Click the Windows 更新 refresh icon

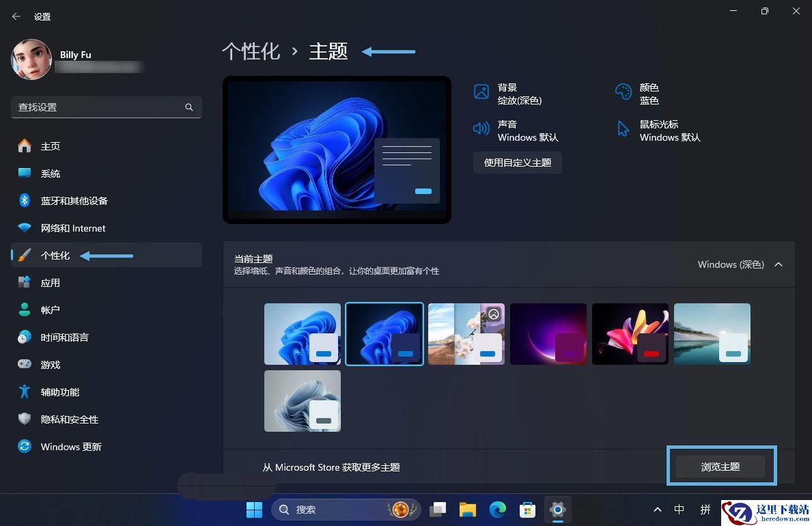25,446
